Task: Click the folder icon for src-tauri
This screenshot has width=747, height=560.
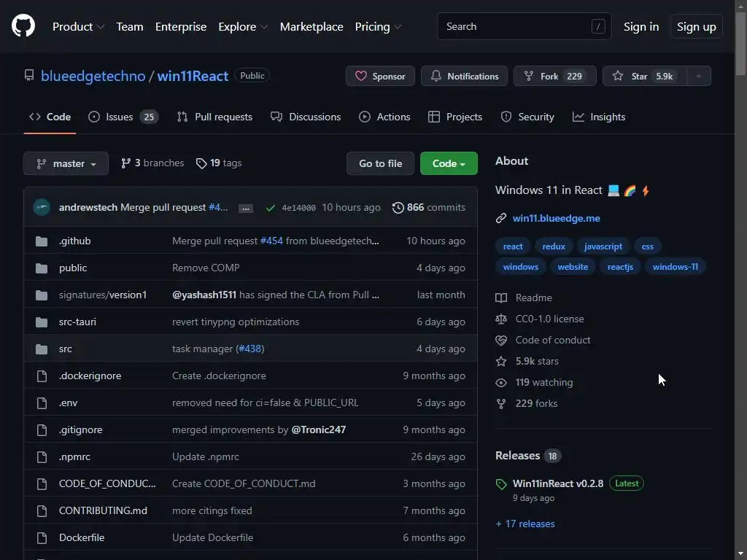Action: coord(42,322)
